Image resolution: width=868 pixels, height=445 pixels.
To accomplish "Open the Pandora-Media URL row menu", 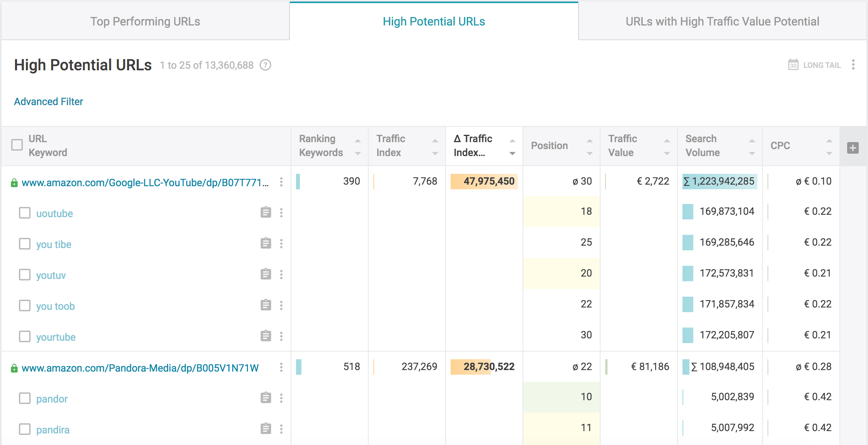I will (x=281, y=367).
